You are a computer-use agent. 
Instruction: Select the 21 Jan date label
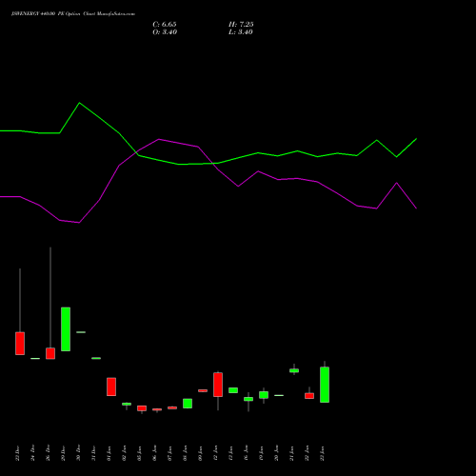(291, 453)
